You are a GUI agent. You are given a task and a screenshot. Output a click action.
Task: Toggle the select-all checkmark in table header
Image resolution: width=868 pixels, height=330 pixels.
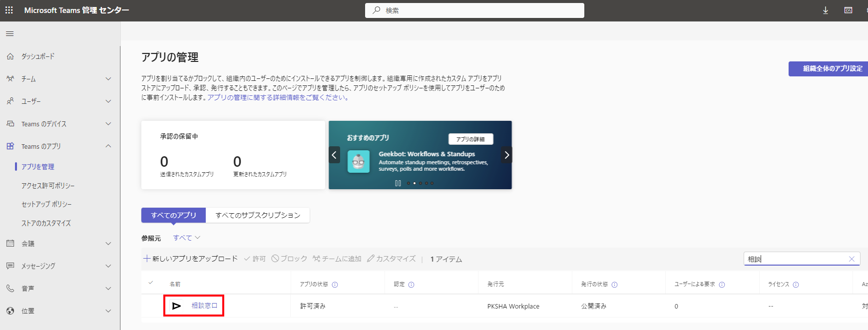pos(151,283)
